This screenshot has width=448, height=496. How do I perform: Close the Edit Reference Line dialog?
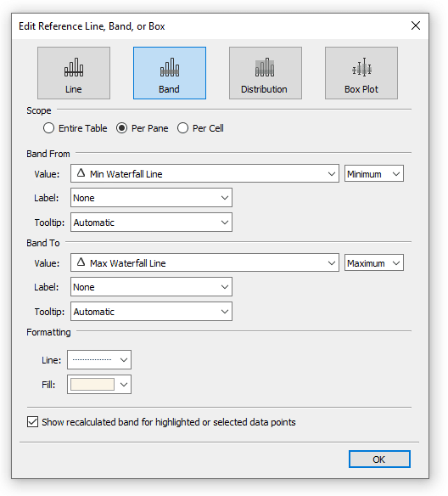(x=416, y=25)
